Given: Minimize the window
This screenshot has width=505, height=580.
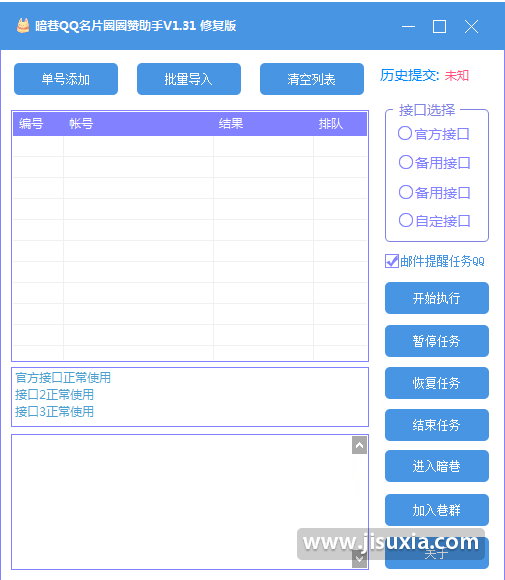Looking at the screenshot, I should point(408,27).
